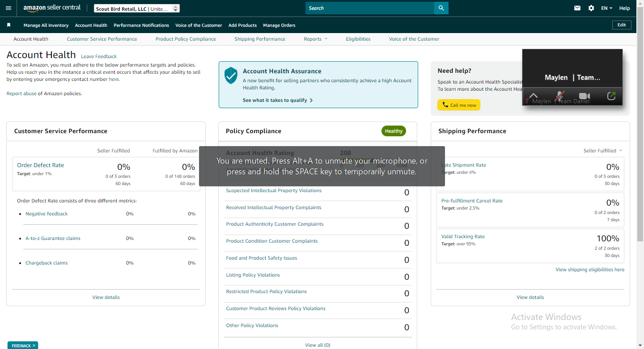Open Suspected Intellectual Property Violations
644x349 pixels.
[x=274, y=190]
